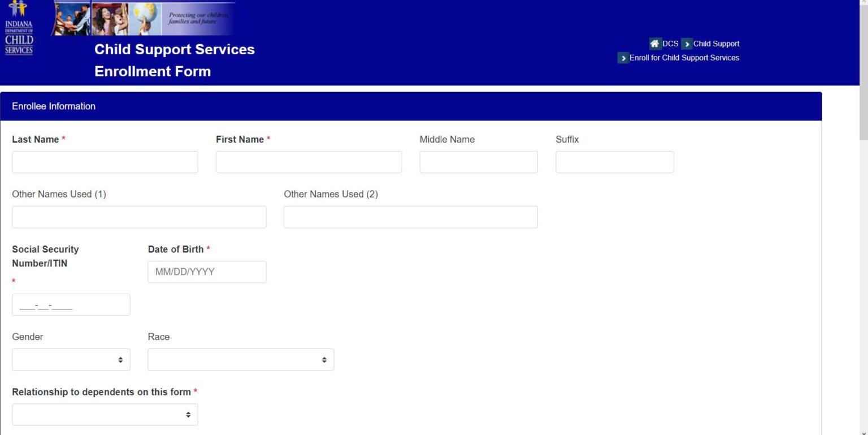Viewport: 868px width, 435px height.
Task: Click the chevron before Enroll for Child Support Services
Action: tap(623, 58)
